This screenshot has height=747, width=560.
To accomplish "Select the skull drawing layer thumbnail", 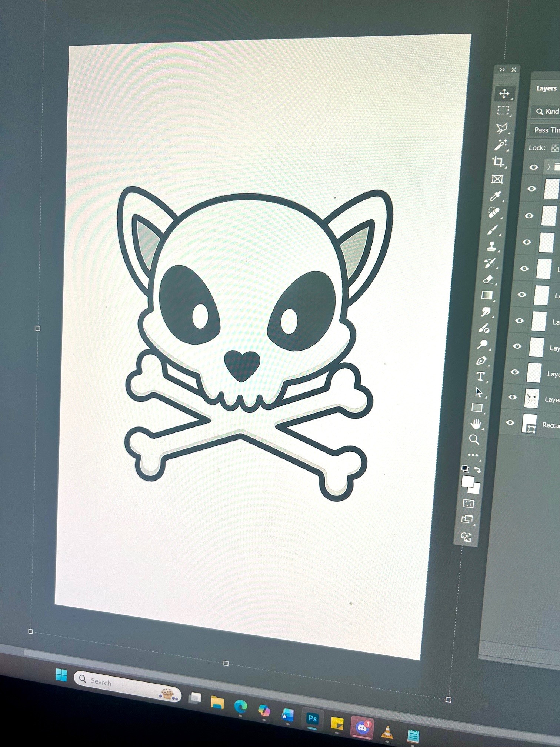I will [531, 398].
